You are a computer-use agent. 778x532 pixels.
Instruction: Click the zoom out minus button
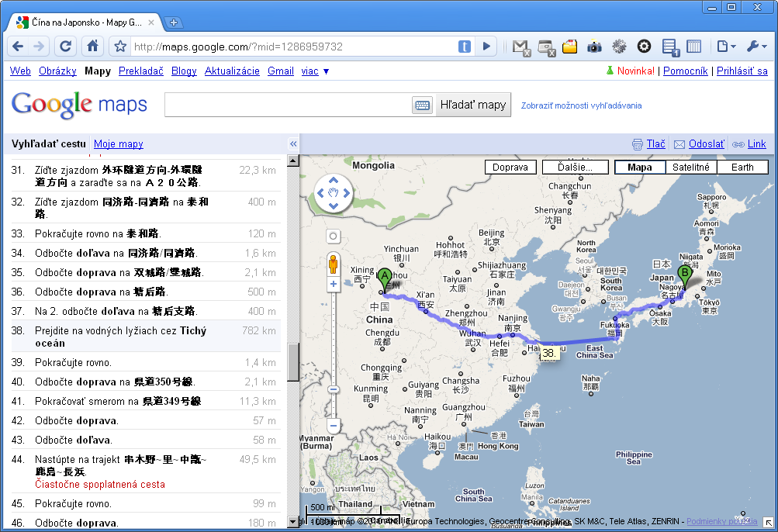click(x=334, y=426)
